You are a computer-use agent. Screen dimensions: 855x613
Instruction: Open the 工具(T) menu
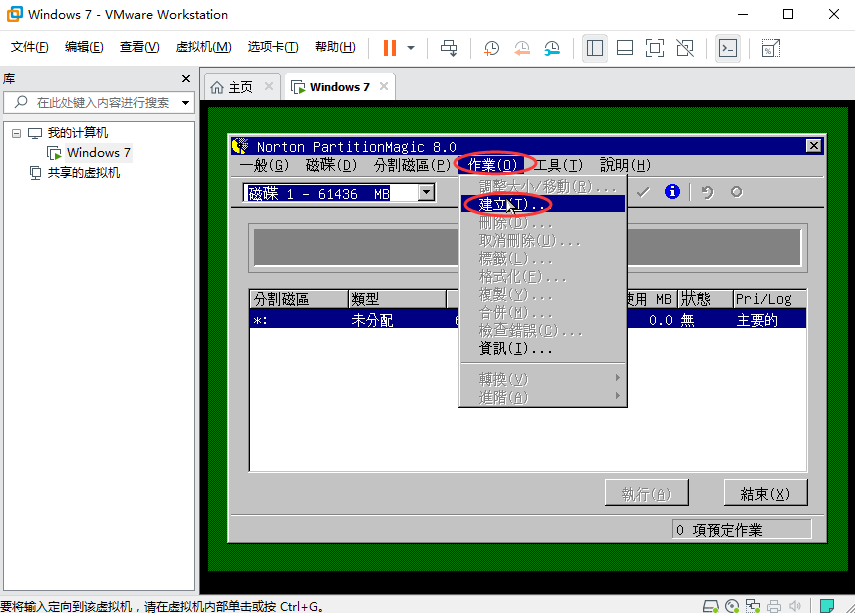[x=559, y=165]
